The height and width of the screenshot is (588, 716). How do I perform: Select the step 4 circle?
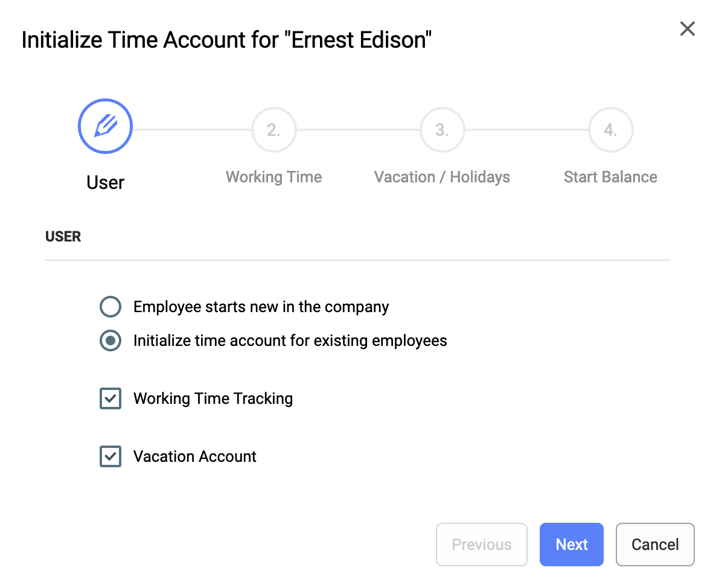coord(610,130)
